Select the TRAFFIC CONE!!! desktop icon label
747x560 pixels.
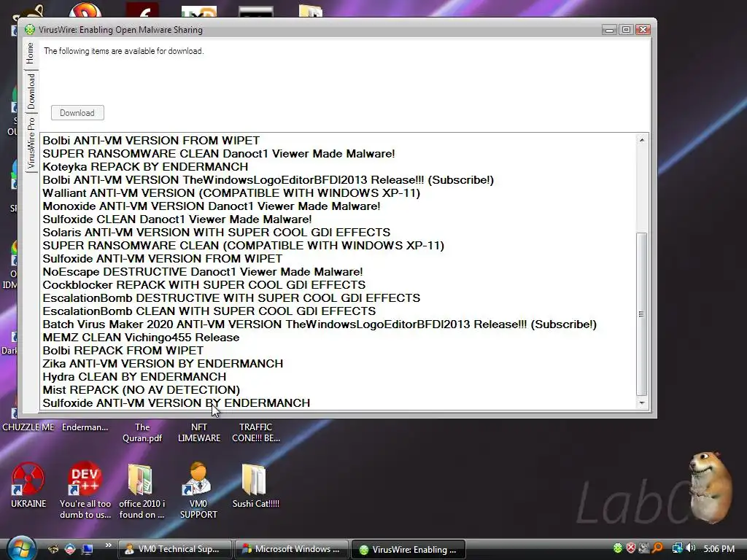pyautogui.click(x=256, y=432)
